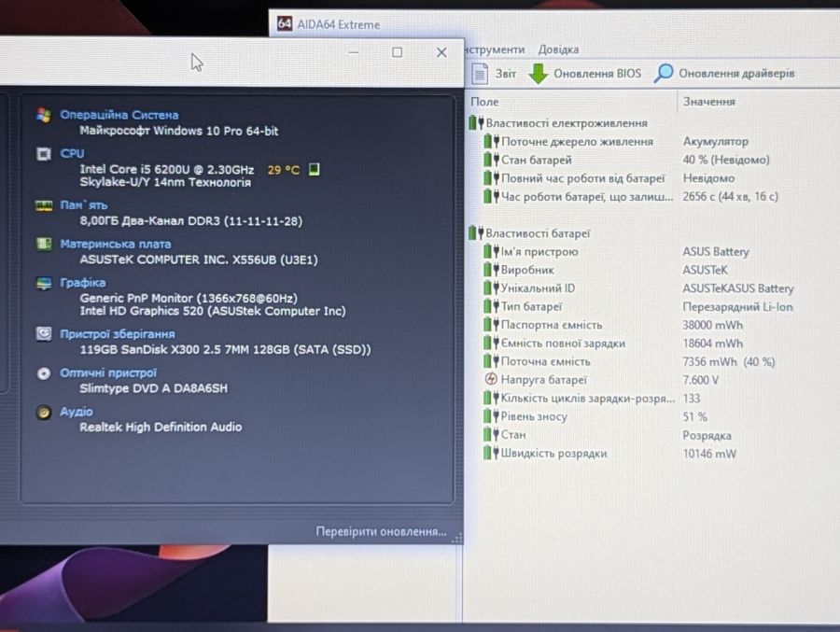
Task: Open the Графіка section link
Action: 82,283
